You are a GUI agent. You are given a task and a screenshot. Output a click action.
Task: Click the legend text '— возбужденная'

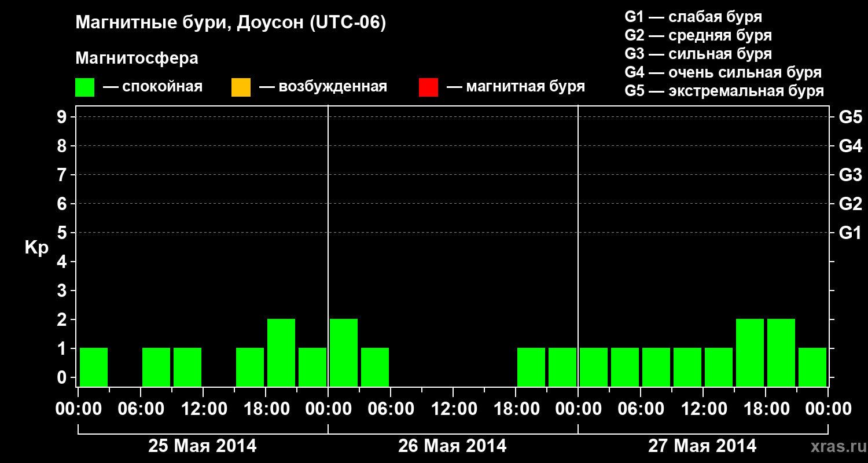tap(323, 87)
